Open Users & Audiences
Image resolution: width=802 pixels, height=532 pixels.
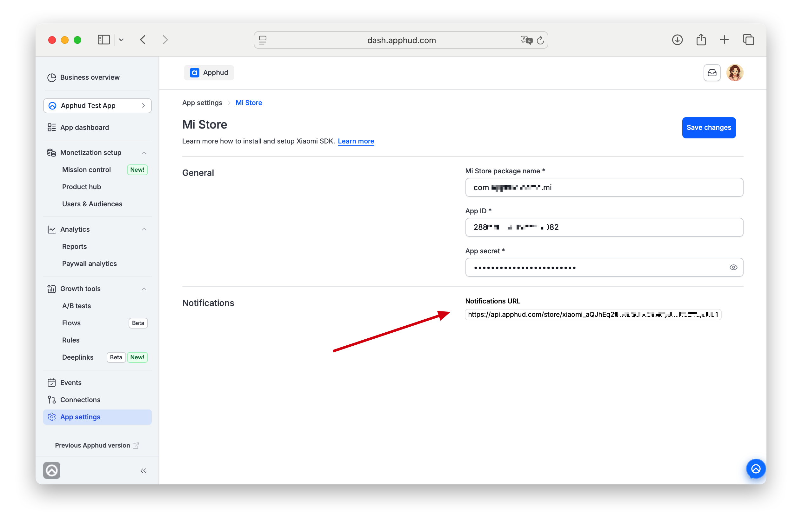click(x=92, y=204)
